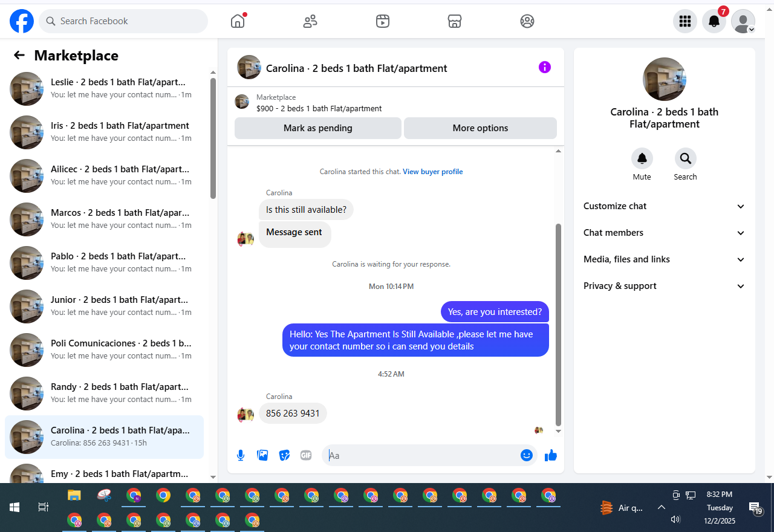Open the nine-dot Menu grid icon
The height and width of the screenshot is (532, 774).
(685, 21)
